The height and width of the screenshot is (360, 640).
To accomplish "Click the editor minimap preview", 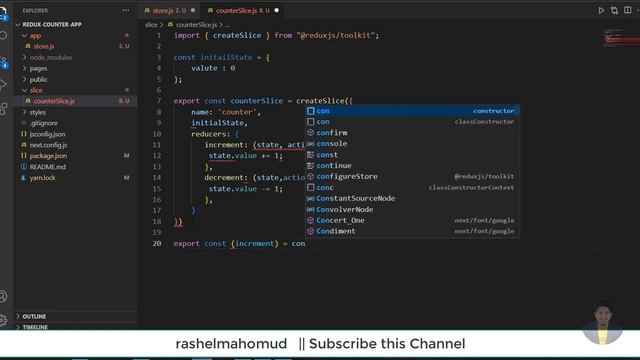I will [621, 38].
